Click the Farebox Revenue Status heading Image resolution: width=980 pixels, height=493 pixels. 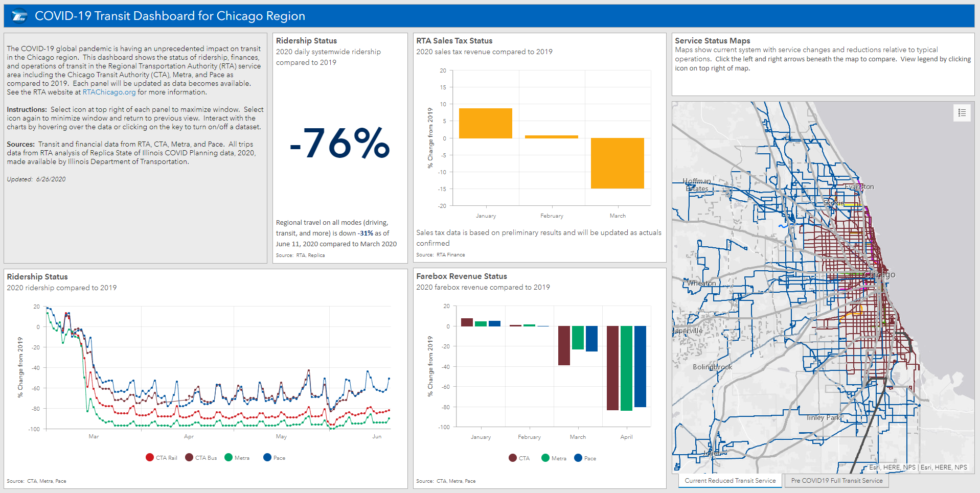click(462, 276)
